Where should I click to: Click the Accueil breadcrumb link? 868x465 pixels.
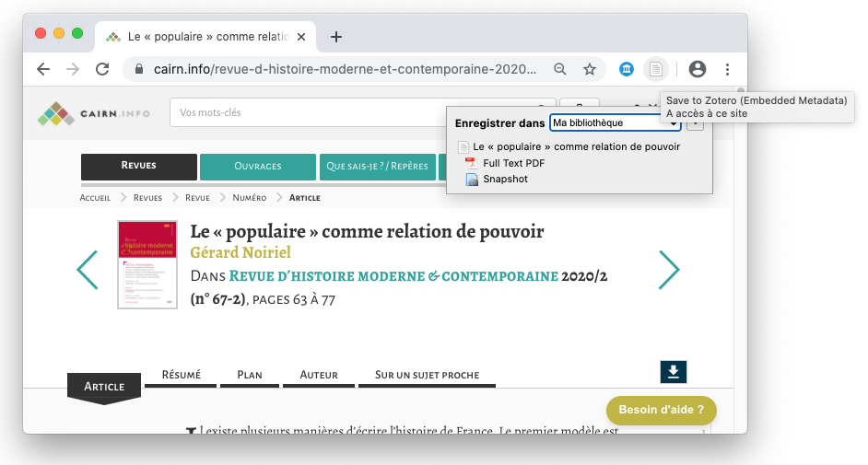tap(95, 198)
